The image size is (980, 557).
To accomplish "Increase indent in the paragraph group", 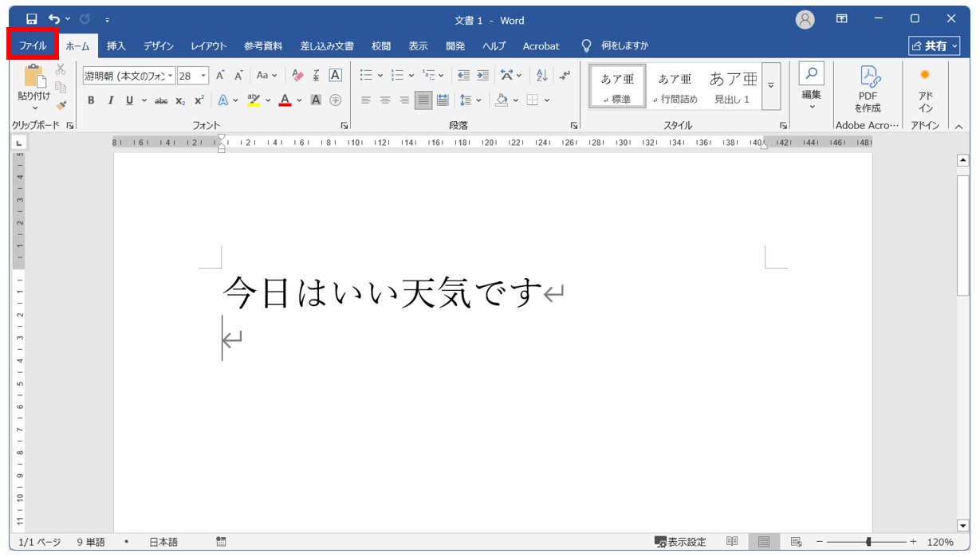I will click(482, 76).
